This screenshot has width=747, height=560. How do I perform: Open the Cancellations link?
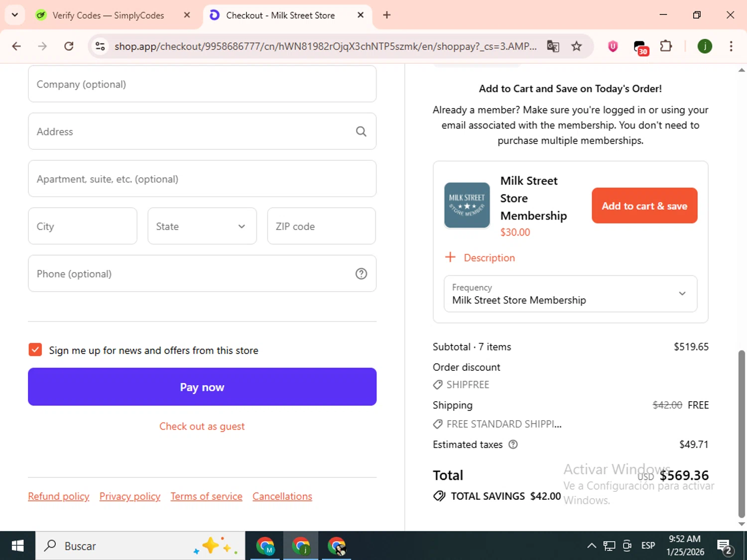(x=282, y=496)
